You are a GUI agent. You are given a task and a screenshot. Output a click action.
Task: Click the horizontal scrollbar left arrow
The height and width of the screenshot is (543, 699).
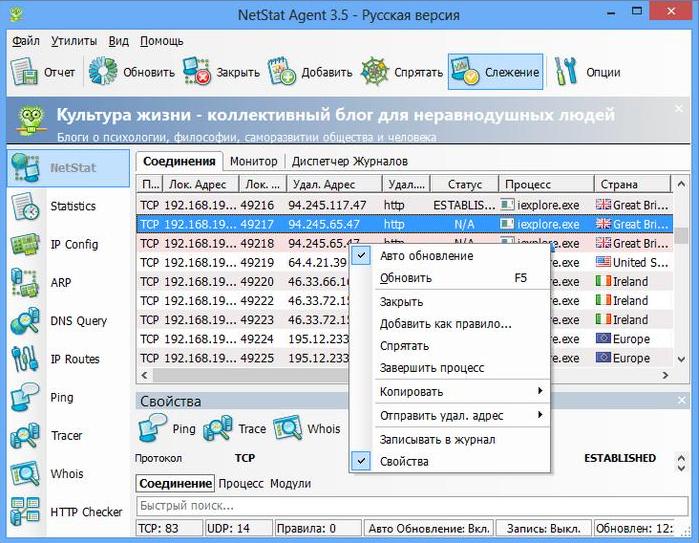click(x=144, y=375)
